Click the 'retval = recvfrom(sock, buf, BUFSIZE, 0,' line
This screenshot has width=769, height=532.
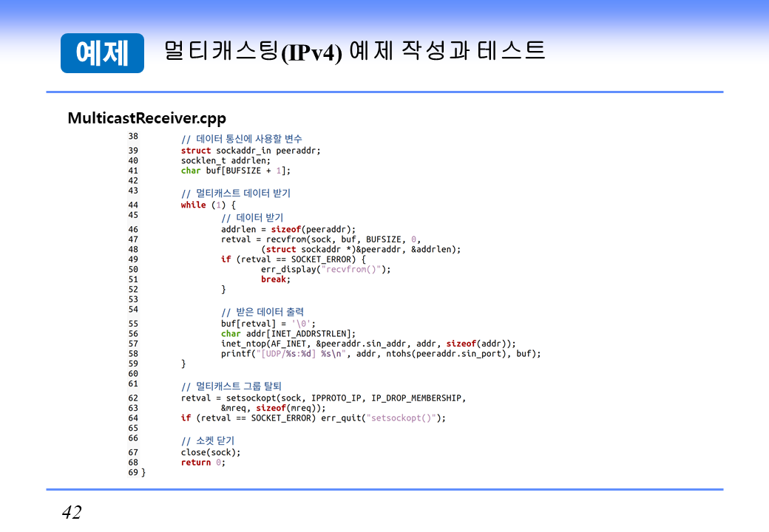tap(321, 239)
